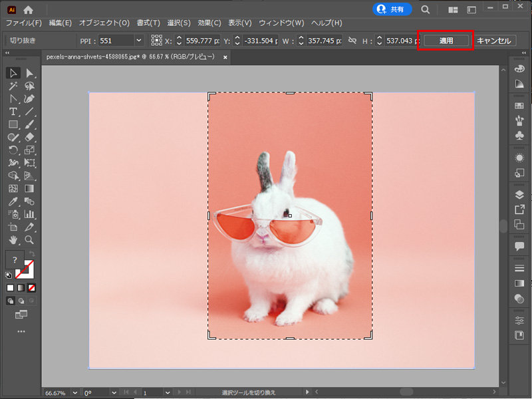Select the Magic Wand tool
532x399 pixels.
pyautogui.click(x=13, y=86)
